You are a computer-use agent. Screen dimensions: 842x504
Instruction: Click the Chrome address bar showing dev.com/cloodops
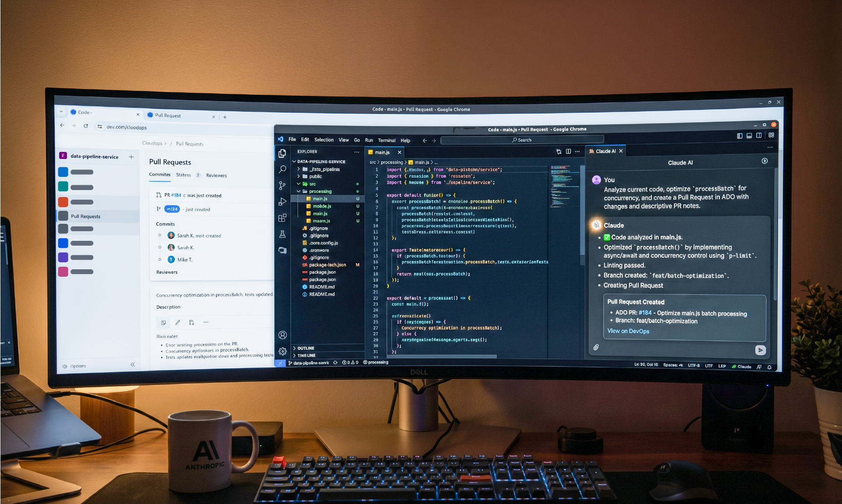coord(184,127)
